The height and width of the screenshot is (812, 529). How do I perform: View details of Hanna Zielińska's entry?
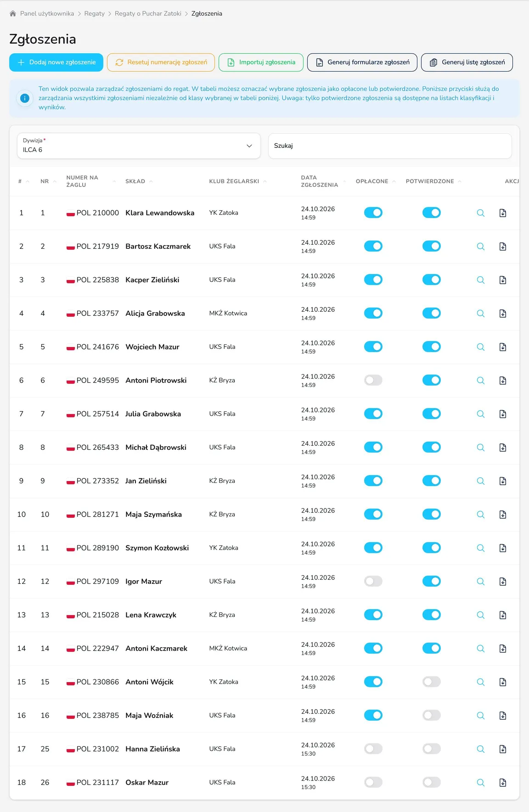(x=481, y=749)
